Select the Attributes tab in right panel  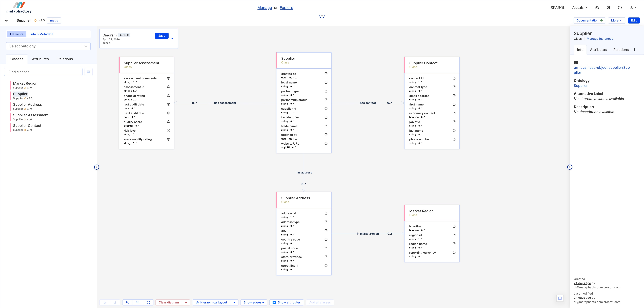click(598, 50)
